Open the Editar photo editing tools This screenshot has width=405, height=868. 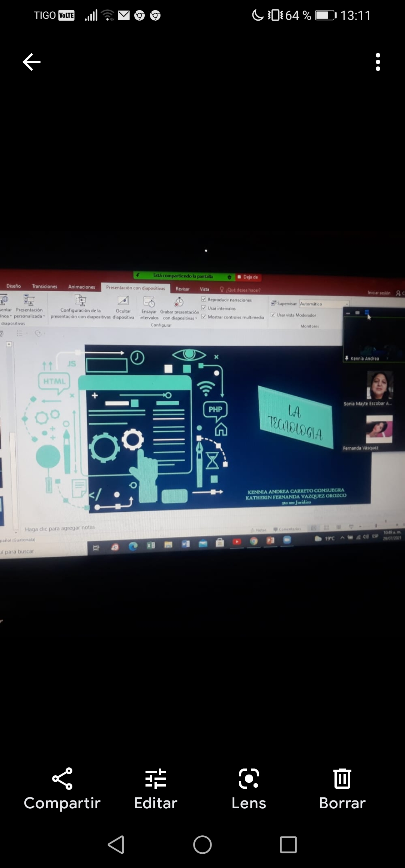tap(156, 789)
